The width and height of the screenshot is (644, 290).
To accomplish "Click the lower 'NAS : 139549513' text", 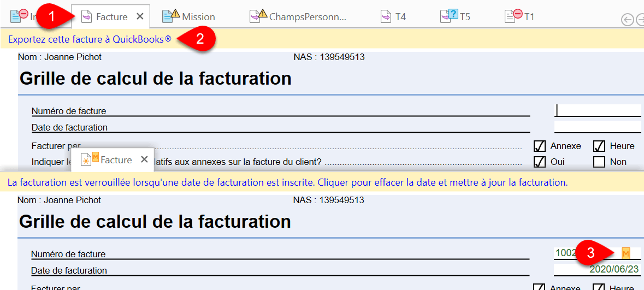I will tap(329, 200).
